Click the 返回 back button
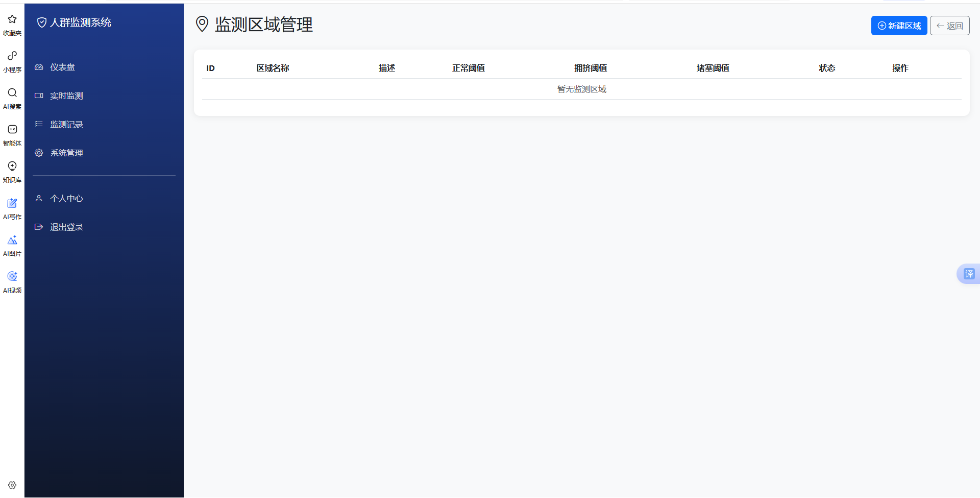This screenshot has width=980, height=498. pyautogui.click(x=949, y=26)
